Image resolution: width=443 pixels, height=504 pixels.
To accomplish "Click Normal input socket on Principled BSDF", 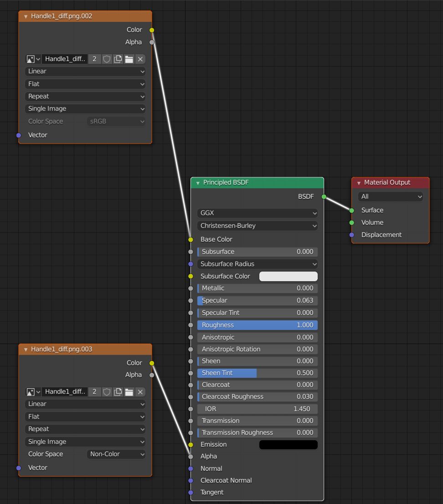I will (x=191, y=468).
